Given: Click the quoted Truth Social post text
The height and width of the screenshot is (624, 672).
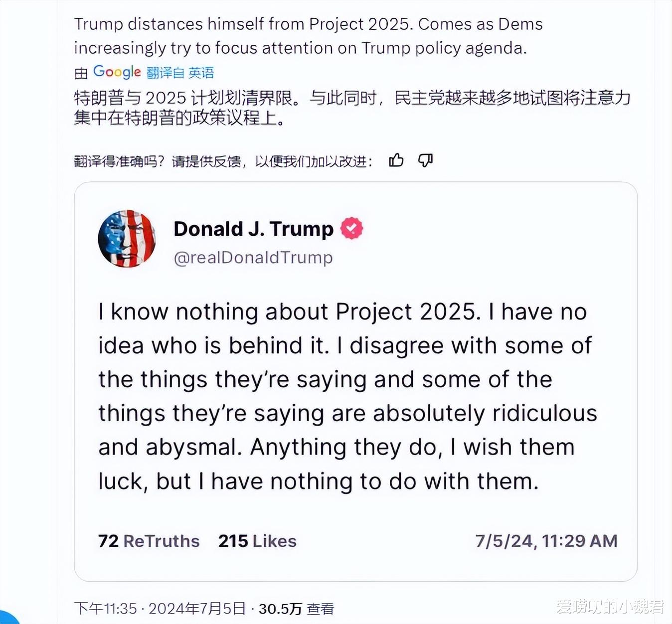Looking at the screenshot, I should point(347,397).
